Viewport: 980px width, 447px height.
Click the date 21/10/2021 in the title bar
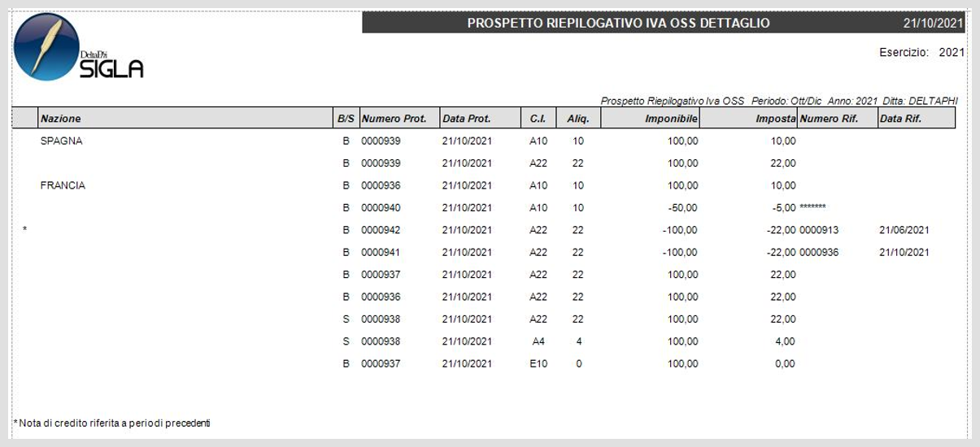coord(934,24)
